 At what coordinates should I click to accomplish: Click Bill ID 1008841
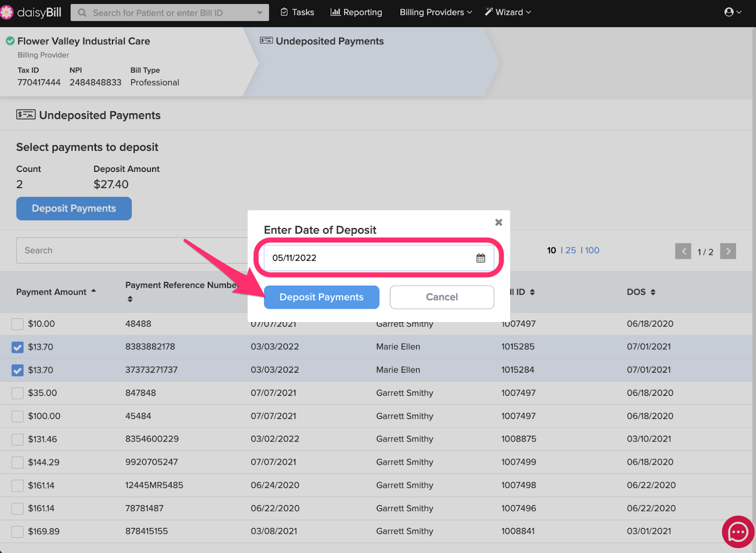518,531
